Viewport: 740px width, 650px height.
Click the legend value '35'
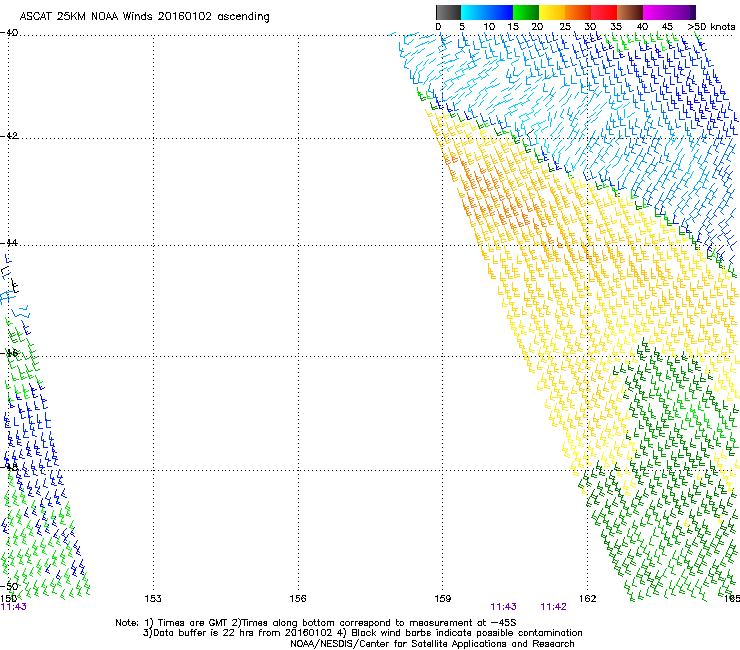[x=616, y=27]
